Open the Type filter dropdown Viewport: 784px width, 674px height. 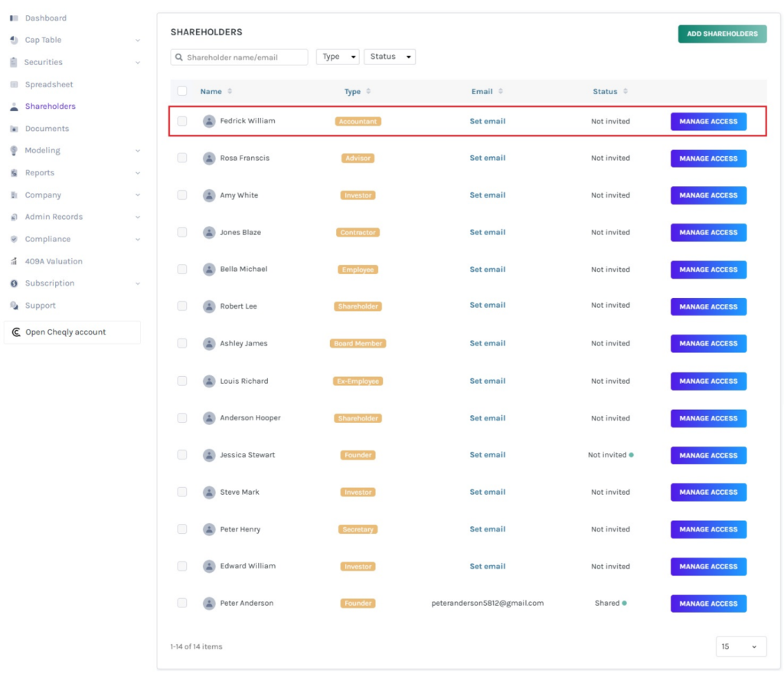pos(337,57)
